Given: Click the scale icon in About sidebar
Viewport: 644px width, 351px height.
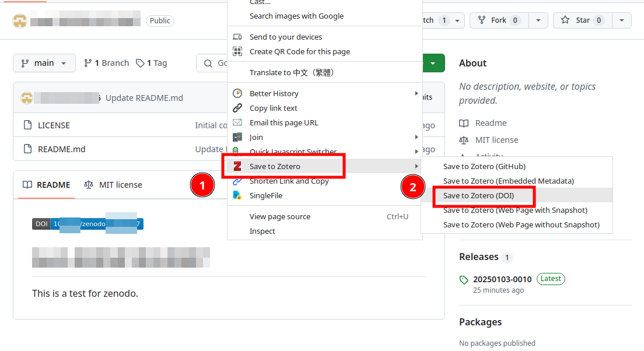Looking at the screenshot, I should coord(464,140).
